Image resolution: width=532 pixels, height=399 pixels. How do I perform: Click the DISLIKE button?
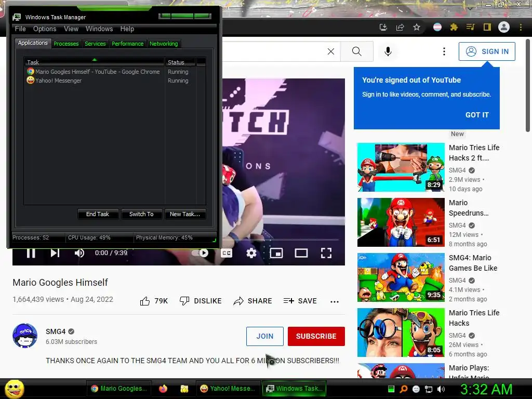(x=201, y=301)
